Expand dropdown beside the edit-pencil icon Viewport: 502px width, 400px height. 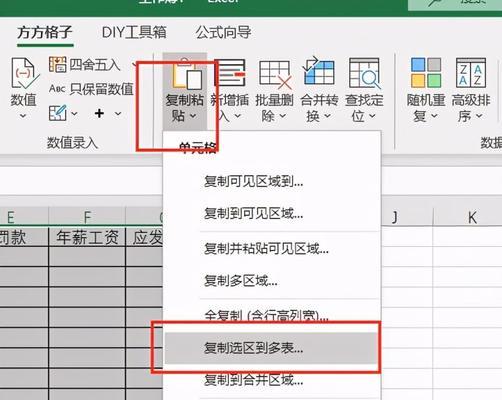(x=74, y=114)
